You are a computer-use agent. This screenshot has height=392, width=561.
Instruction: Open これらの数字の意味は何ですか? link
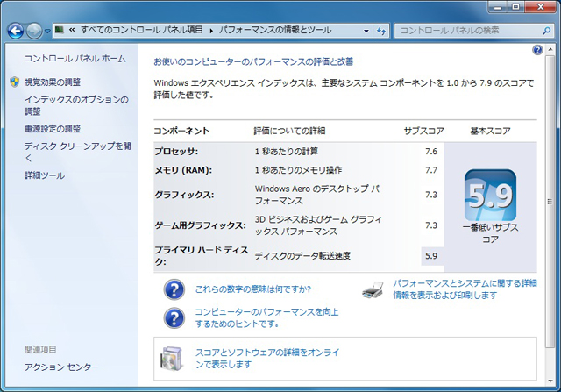(x=253, y=289)
